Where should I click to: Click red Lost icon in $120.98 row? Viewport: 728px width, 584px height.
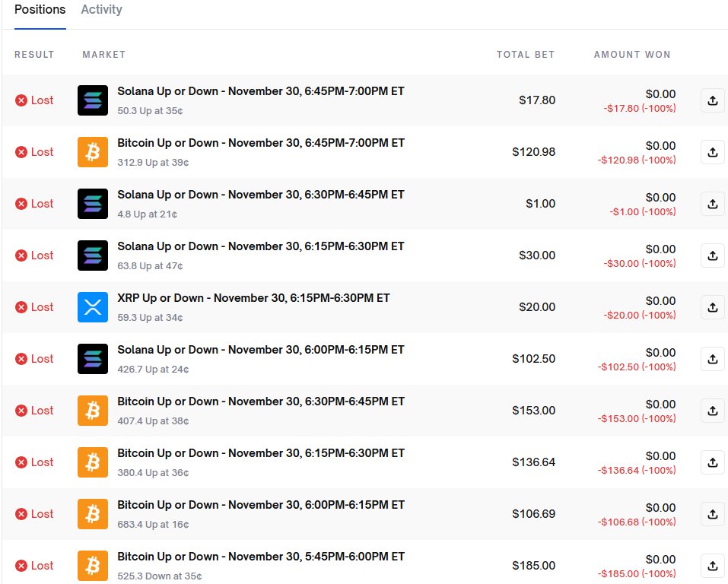tap(21, 152)
